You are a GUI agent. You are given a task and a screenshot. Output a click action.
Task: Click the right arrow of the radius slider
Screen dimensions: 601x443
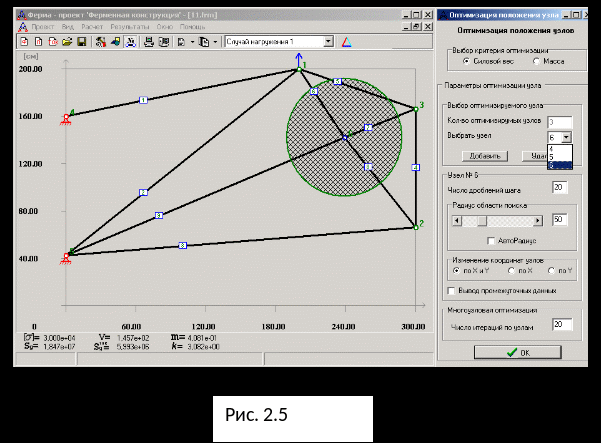(x=538, y=221)
